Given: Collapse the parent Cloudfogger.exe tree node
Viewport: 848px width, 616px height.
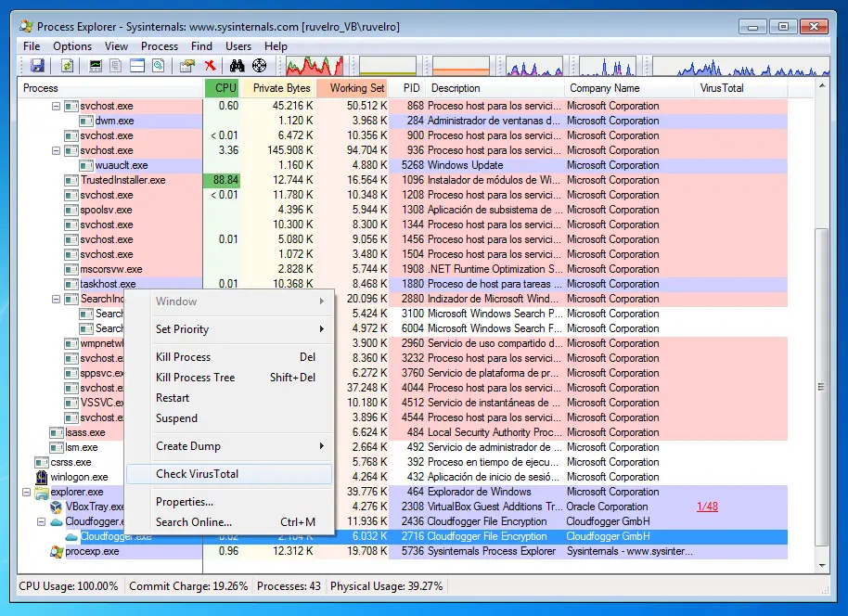Looking at the screenshot, I should tap(41, 522).
